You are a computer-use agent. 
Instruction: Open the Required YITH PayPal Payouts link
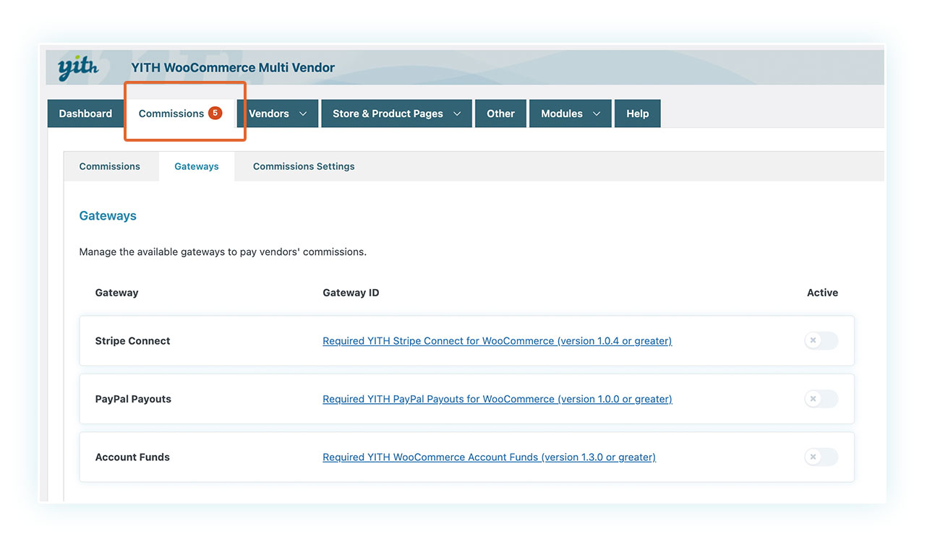pos(497,399)
